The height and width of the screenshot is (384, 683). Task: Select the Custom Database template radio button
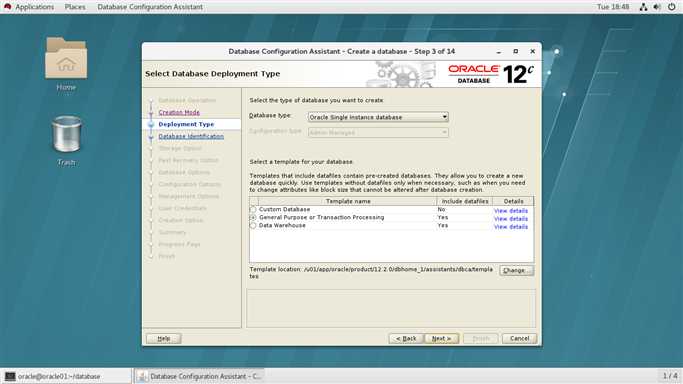pyautogui.click(x=253, y=209)
